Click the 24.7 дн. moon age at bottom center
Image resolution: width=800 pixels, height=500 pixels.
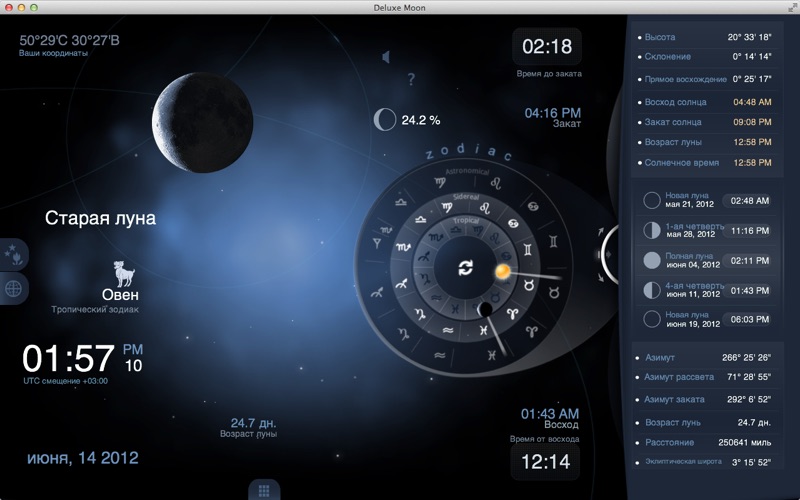[253, 423]
